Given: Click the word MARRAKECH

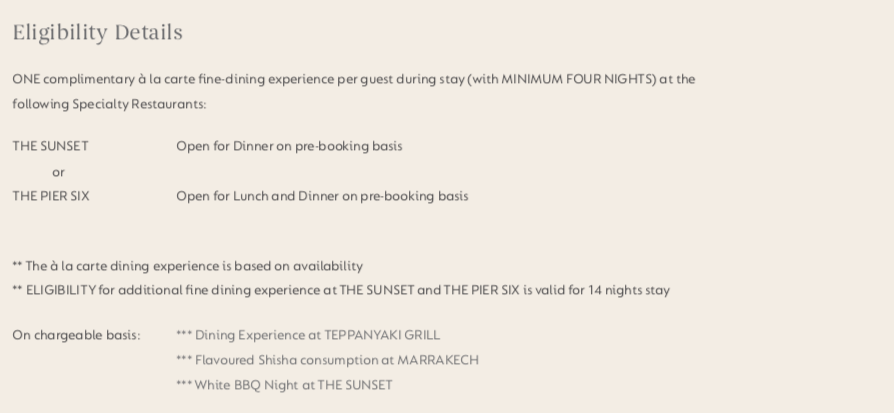Looking at the screenshot, I should point(438,361).
